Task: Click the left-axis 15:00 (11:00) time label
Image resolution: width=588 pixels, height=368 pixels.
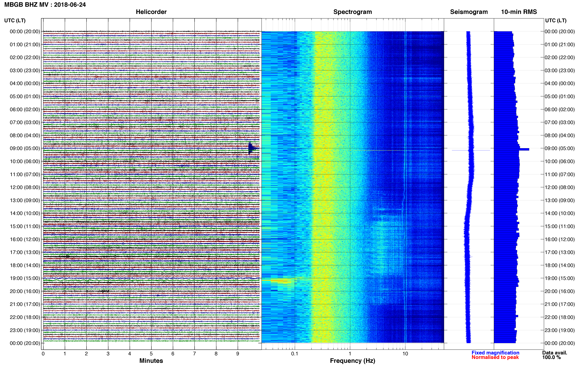Action: tap(25, 226)
